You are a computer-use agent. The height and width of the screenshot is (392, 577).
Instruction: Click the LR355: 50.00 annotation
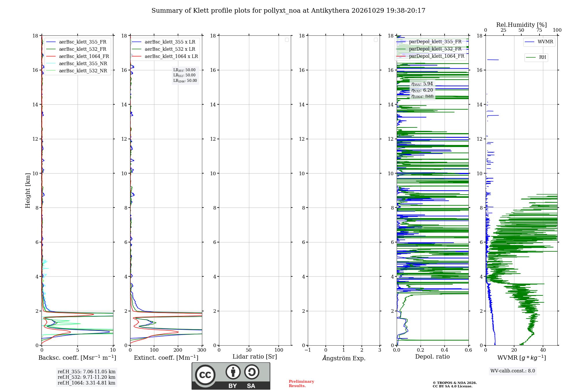pos(184,70)
